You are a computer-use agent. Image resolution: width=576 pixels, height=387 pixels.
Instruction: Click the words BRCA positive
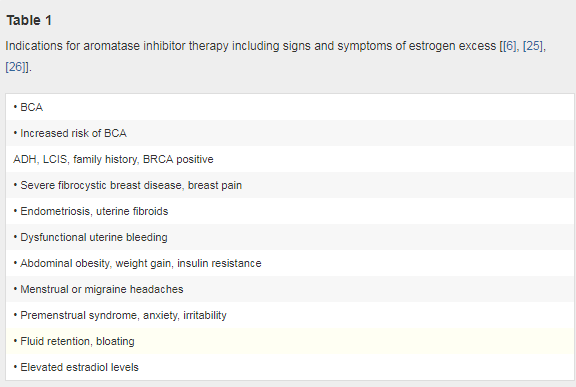[178, 159]
